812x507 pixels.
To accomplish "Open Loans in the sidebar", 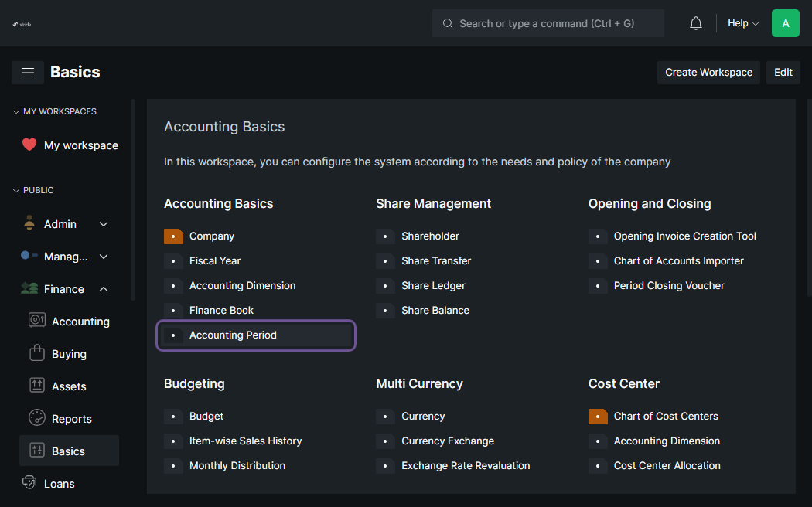I will coord(59,484).
